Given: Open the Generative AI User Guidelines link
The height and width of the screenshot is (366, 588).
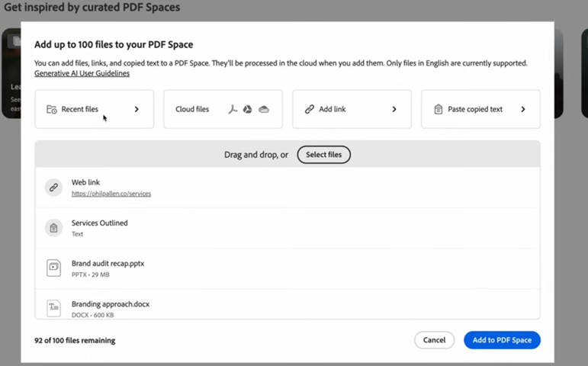Looking at the screenshot, I should (x=82, y=73).
